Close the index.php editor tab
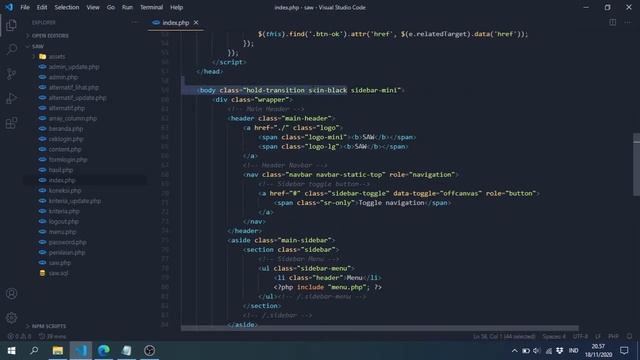Image resolution: width=640 pixels, height=360 pixels. tap(196, 22)
